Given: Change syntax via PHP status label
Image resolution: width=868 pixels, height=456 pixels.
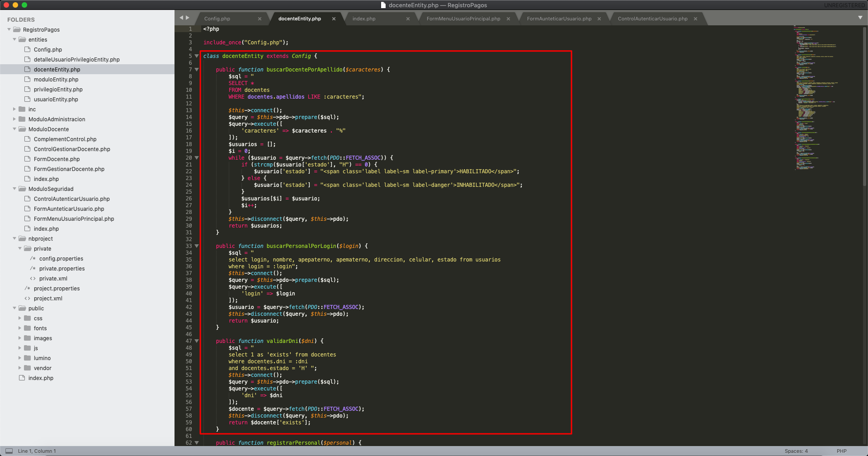Looking at the screenshot, I should 841,451.
